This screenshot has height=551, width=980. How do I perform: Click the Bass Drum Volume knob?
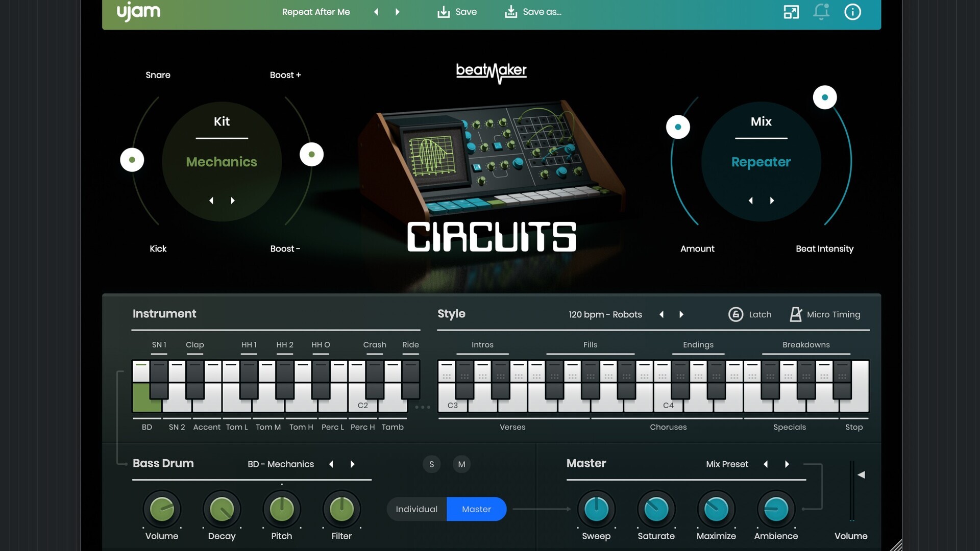click(162, 509)
